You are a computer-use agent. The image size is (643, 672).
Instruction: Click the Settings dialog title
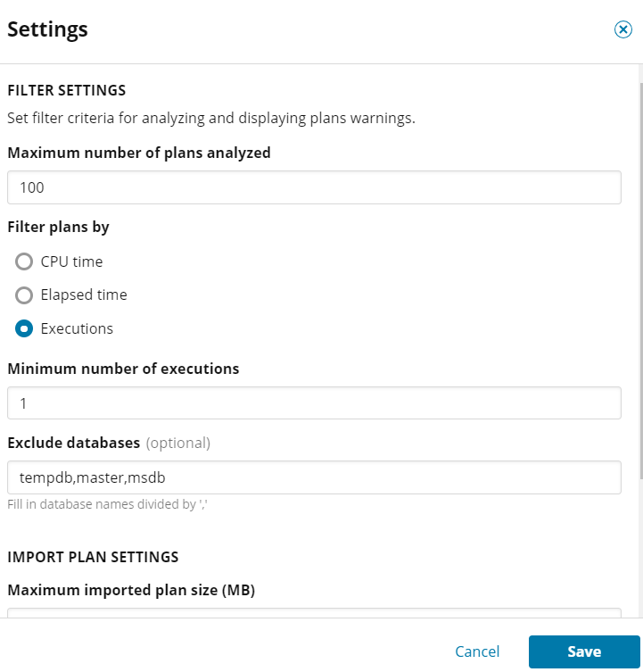coord(47,30)
